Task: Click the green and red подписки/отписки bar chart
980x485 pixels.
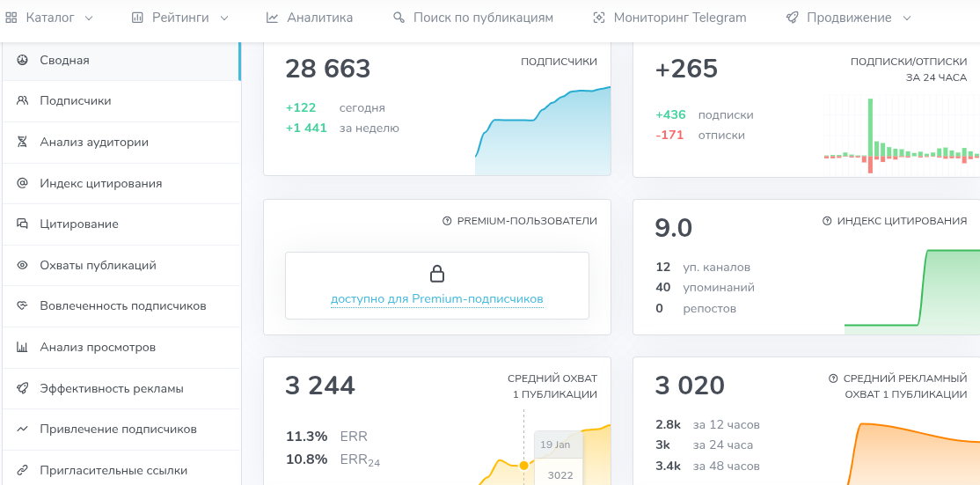Action: click(x=902, y=136)
